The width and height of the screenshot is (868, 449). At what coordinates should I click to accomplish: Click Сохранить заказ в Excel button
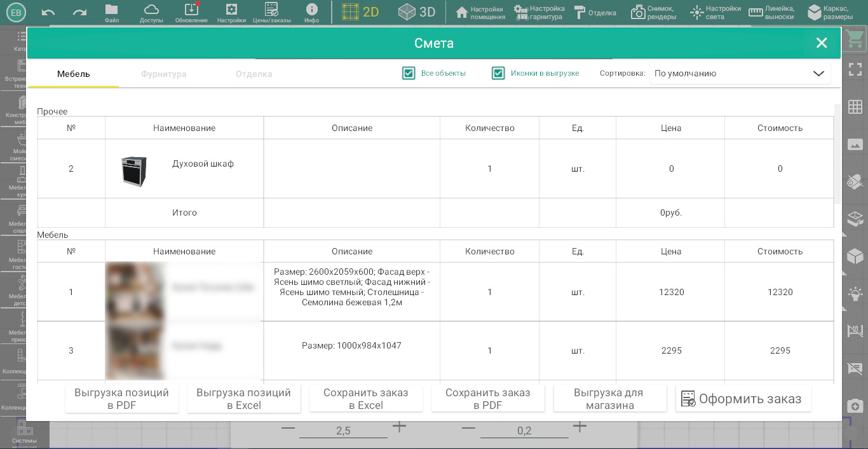point(366,399)
